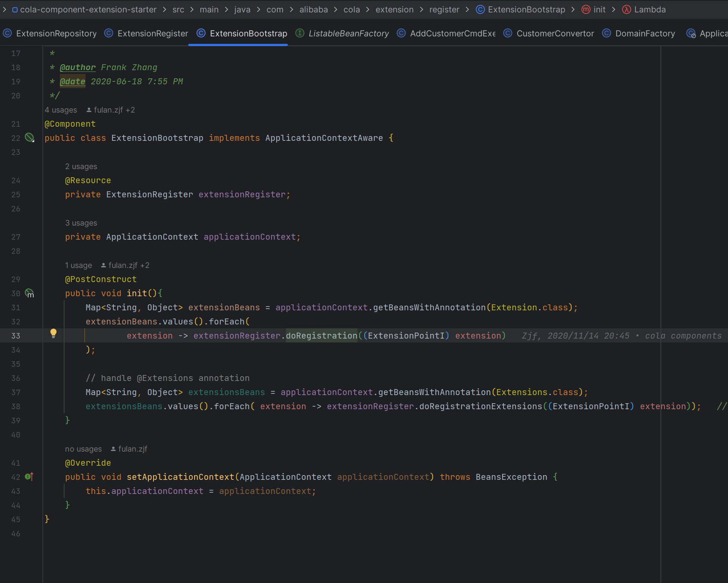The image size is (728, 583).
Task: Click the module icon for cola-component-extension-starter
Action: coord(15,10)
